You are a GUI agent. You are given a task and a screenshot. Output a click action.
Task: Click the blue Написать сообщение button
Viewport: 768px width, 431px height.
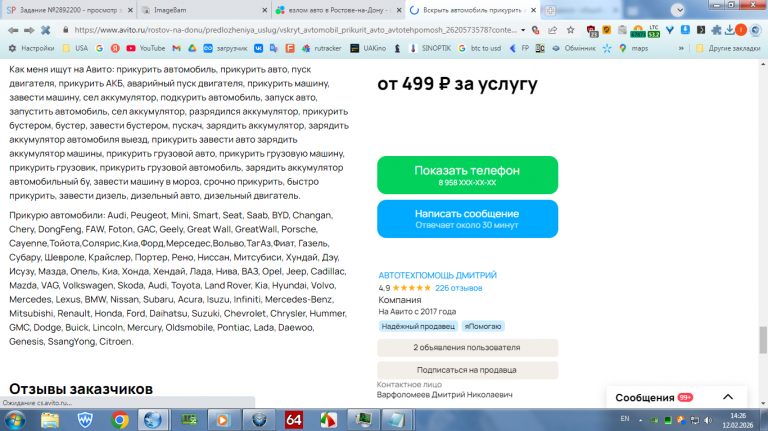click(467, 218)
